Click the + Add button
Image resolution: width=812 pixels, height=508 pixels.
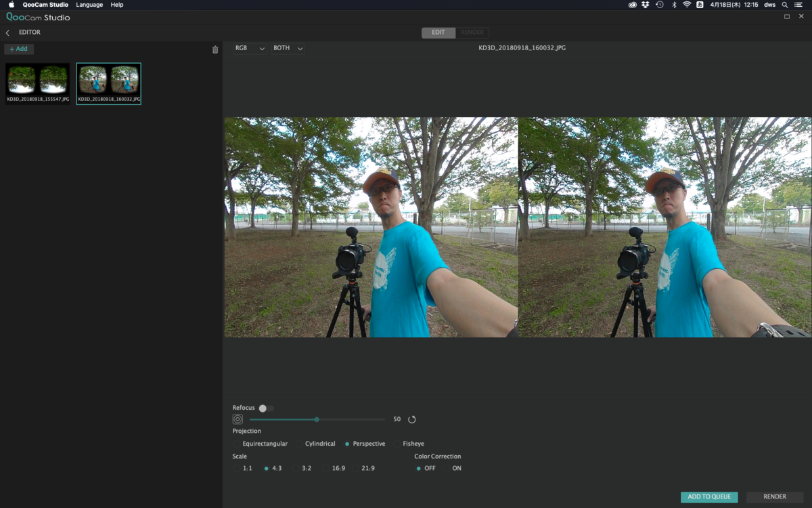[19, 49]
